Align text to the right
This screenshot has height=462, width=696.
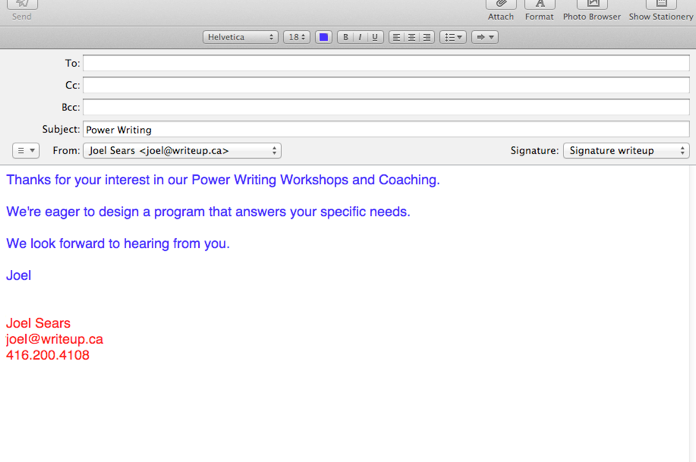(427, 37)
